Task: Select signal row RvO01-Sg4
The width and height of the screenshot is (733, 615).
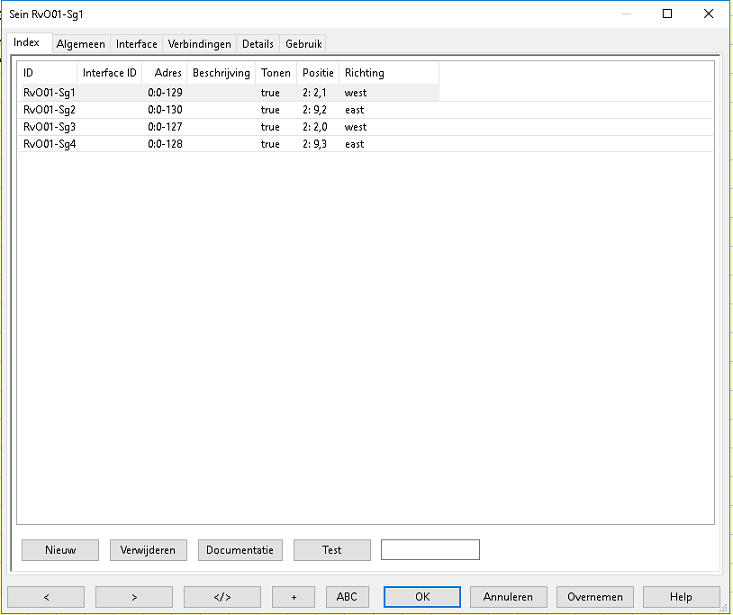Action: coord(50,144)
